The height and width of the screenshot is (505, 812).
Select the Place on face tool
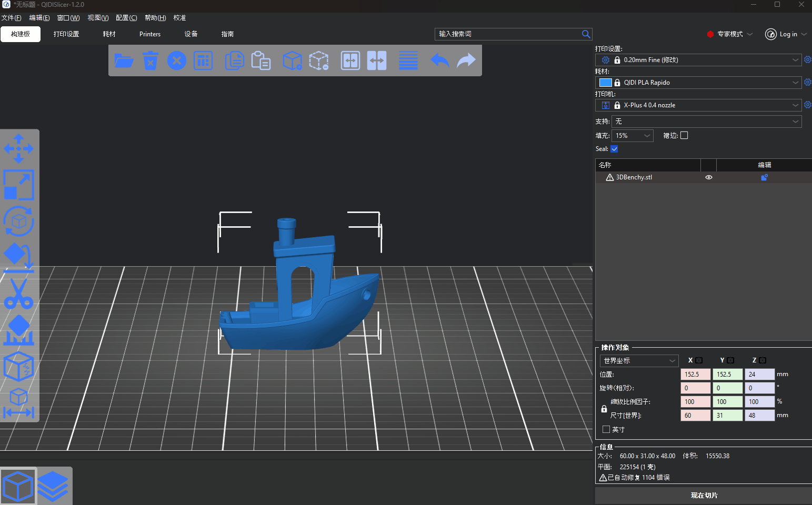point(19,257)
